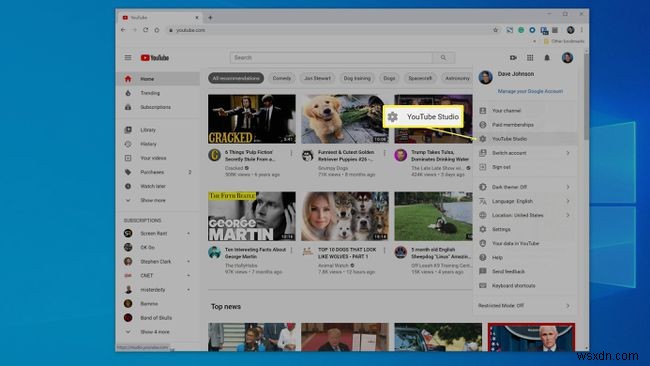Click Send feedback in account menu

[x=525, y=271]
